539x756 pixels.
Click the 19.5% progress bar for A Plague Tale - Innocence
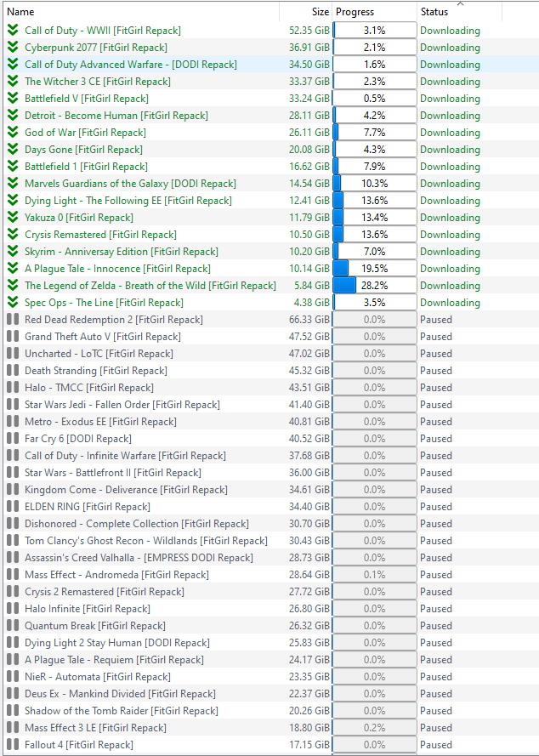[x=375, y=269]
